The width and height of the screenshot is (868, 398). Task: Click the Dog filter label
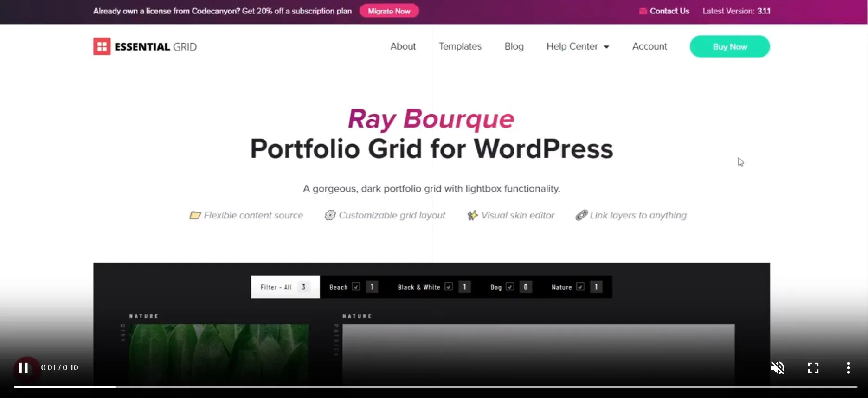point(496,287)
